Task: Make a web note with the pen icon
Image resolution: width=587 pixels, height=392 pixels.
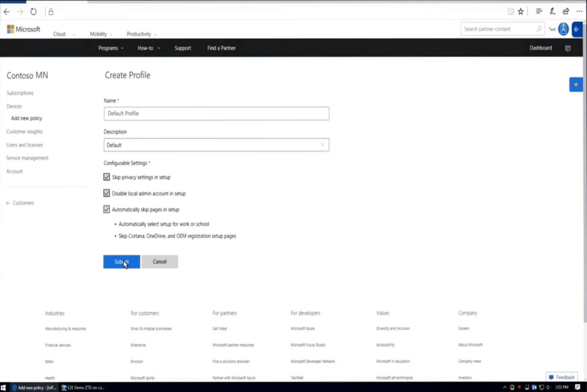Action: pos(553,11)
